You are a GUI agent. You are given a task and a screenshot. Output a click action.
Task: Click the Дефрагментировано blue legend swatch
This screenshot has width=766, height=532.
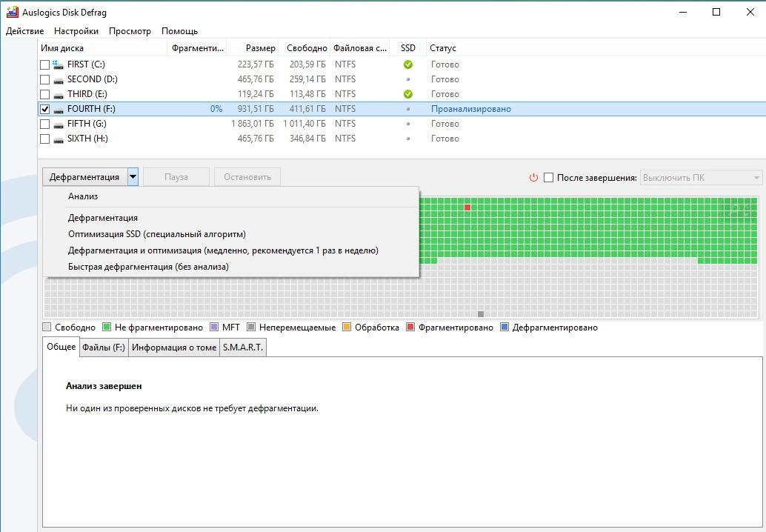point(504,327)
